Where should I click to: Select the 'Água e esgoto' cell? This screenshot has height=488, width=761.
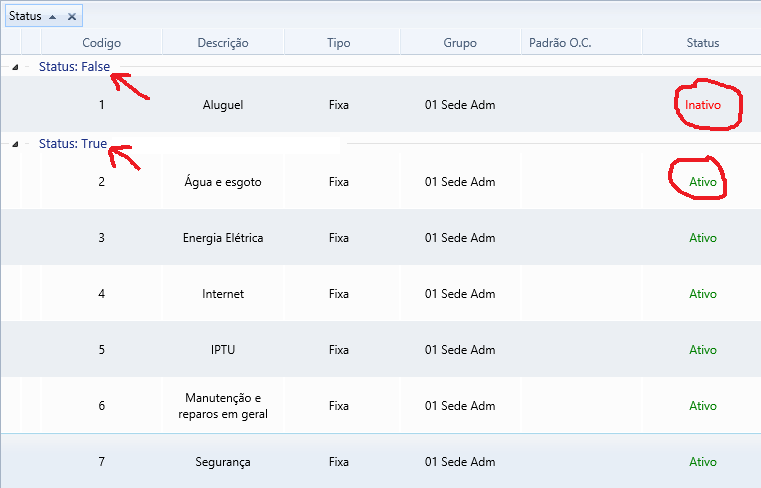click(x=223, y=182)
